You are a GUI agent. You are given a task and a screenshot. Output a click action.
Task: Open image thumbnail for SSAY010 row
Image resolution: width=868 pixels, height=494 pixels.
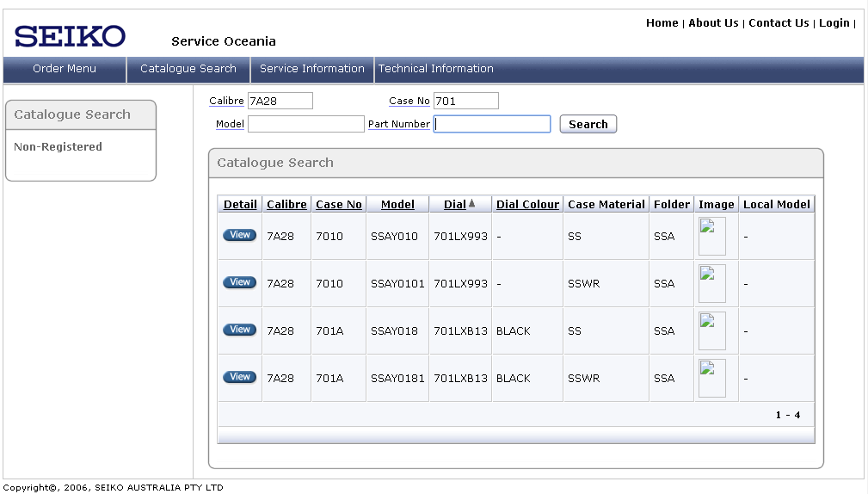[x=711, y=236]
